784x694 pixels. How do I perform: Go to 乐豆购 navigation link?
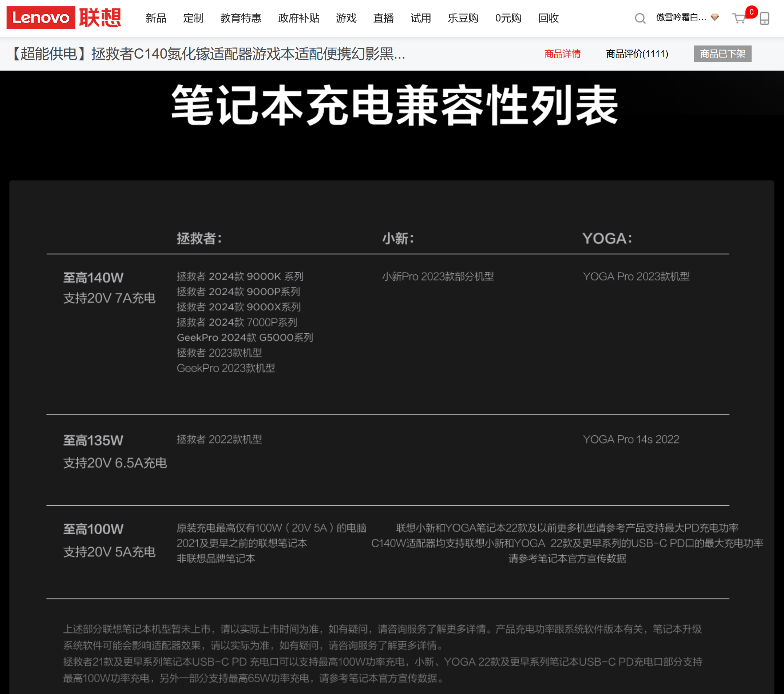tap(463, 18)
